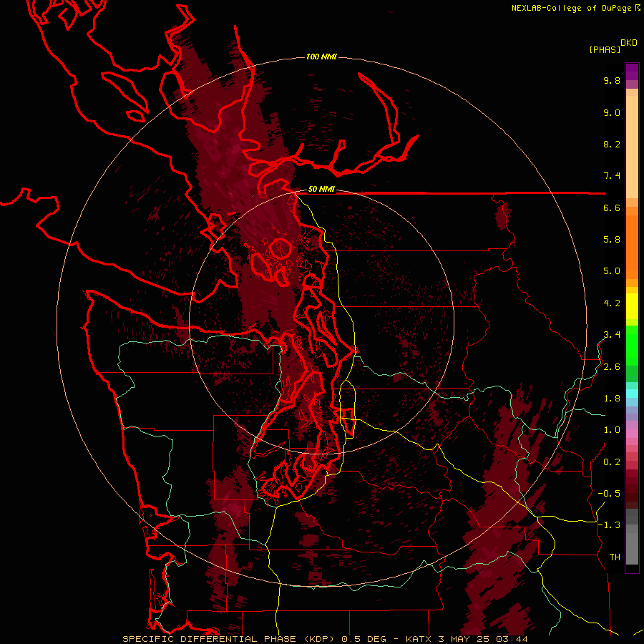Click the 0.2 legend value
The height and width of the screenshot is (644, 644).
coord(612,462)
